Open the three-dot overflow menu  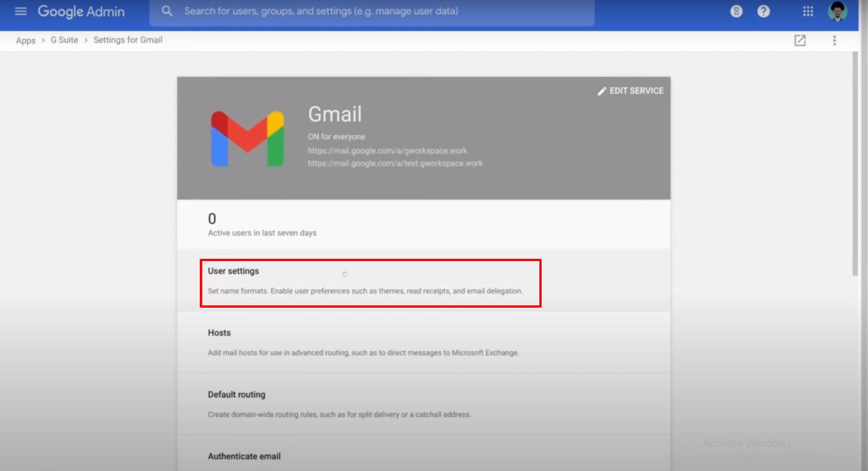(x=834, y=40)
